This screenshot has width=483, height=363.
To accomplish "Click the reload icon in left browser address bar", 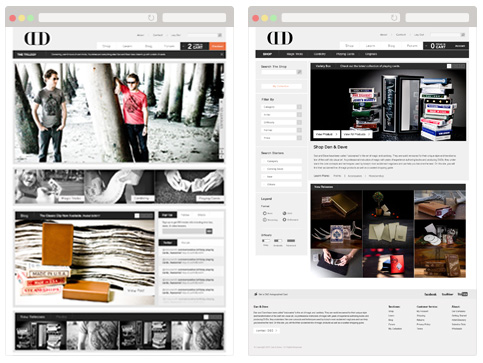I will click(x=151, y=18).
